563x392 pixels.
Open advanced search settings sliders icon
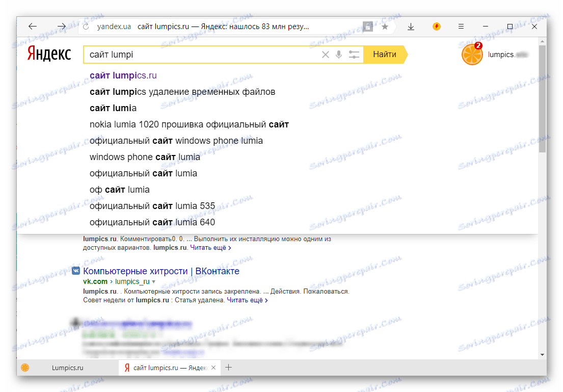tap(354, 55)
